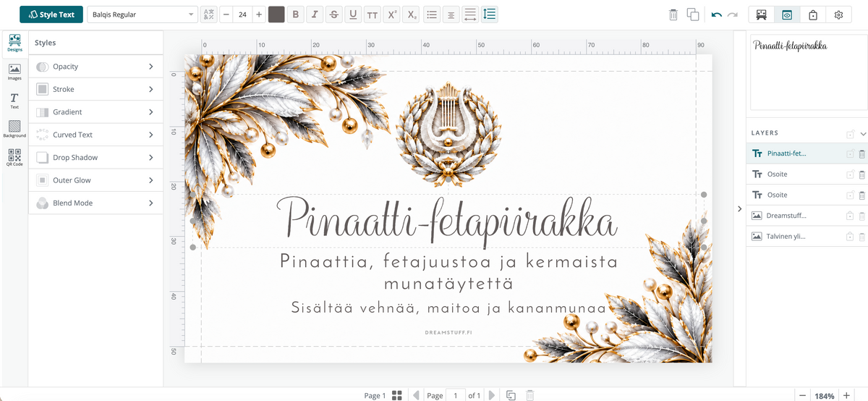The height and width of the screenshot is (401, 868).
Task: Toggle subscript formatting
Action: (411, 14)
